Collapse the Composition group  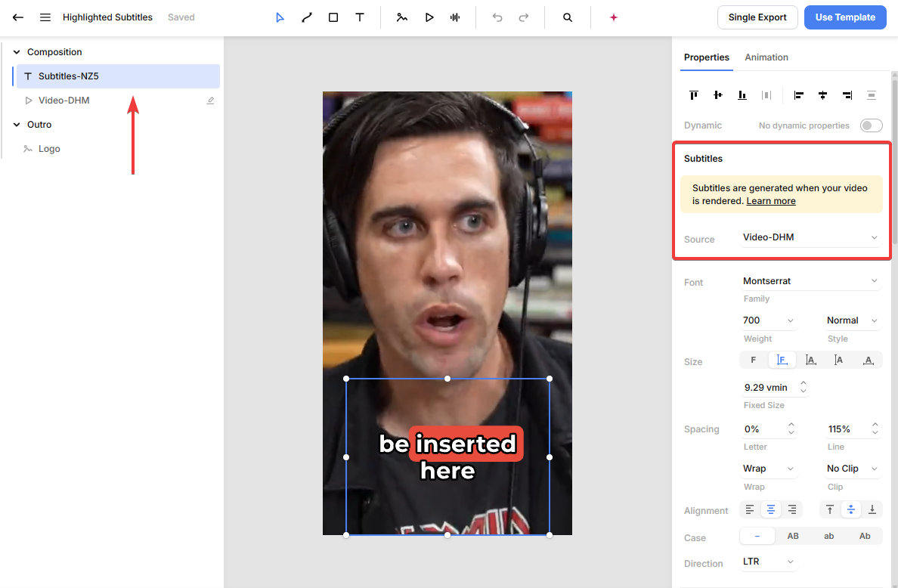[x=17, y=52]
